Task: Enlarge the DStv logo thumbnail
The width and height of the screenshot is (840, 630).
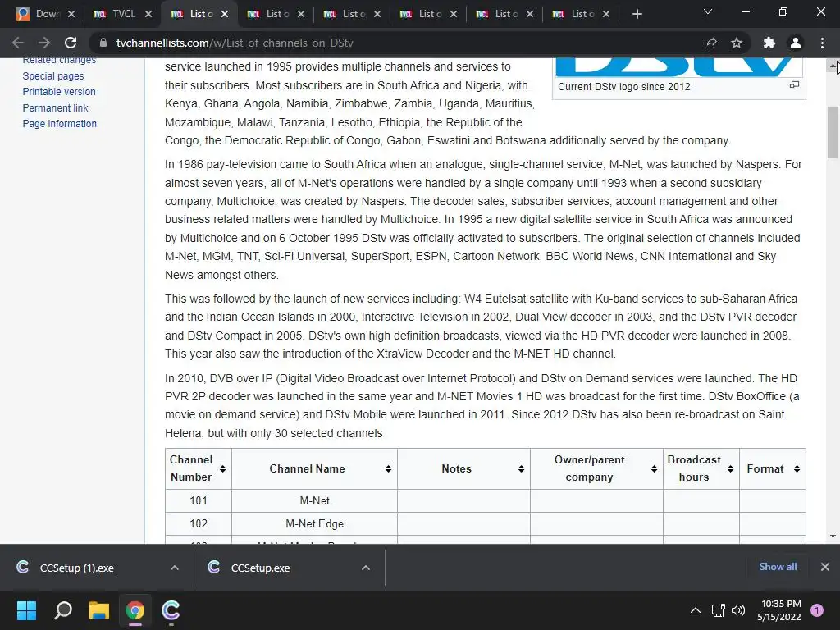Action: click(x=794, y=84)
